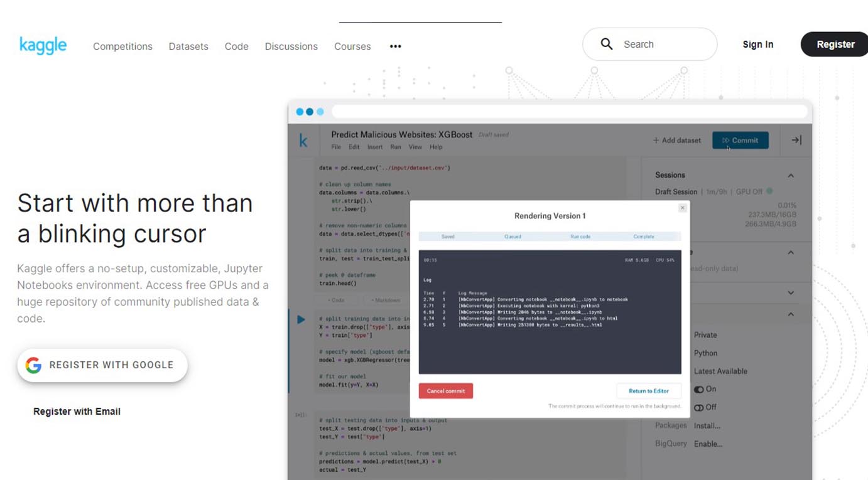Collapse the settings section chevron above Private
The width and height of the screenshot is (868, 480).
click(x=791, y=314)
